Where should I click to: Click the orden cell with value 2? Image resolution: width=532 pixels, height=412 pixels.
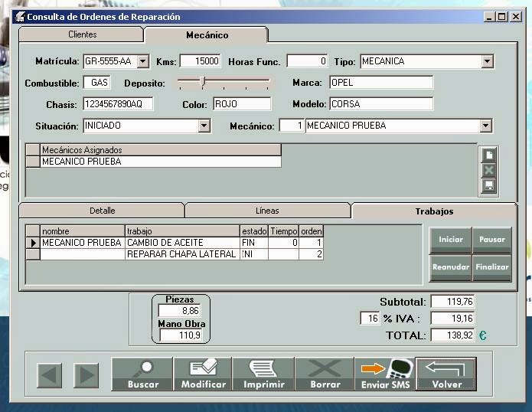pos(311,254)
